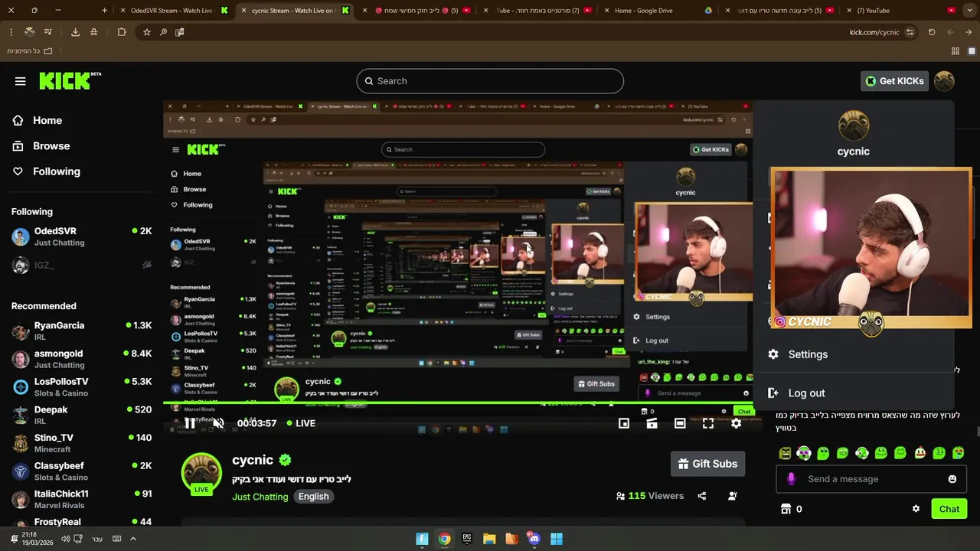The image size is (980, 551).
Task: Pause the live stream video
Action: [x=190, y=423]
